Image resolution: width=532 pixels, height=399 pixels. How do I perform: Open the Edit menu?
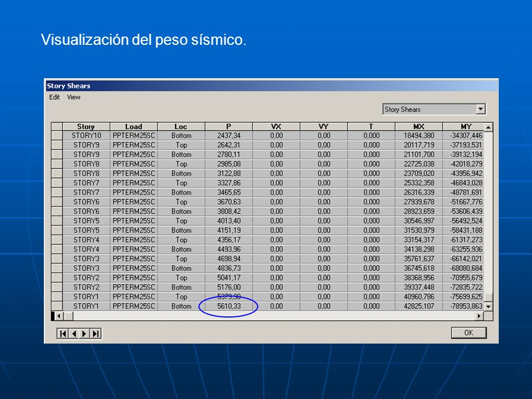(x=54, y=98)
